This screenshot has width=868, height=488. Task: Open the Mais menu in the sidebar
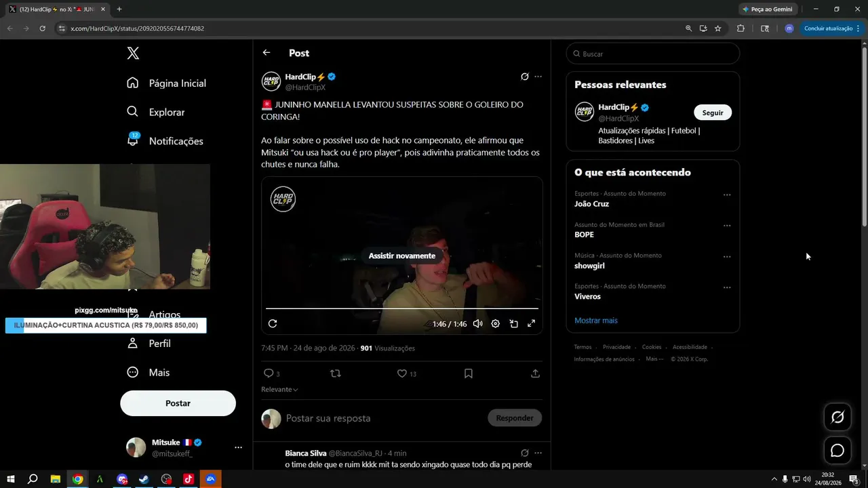coord(148,373)
